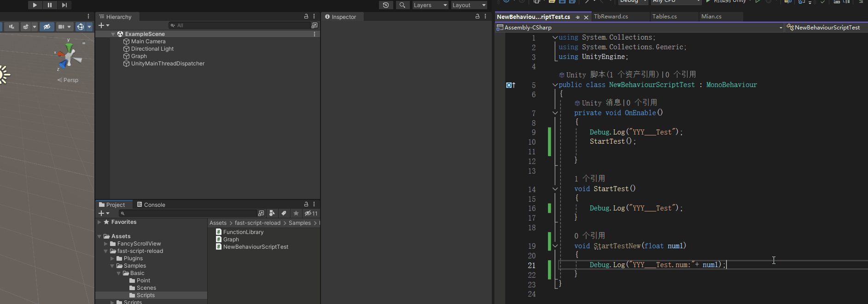
Task: Open Unity undo history icon
Action: 386,5
